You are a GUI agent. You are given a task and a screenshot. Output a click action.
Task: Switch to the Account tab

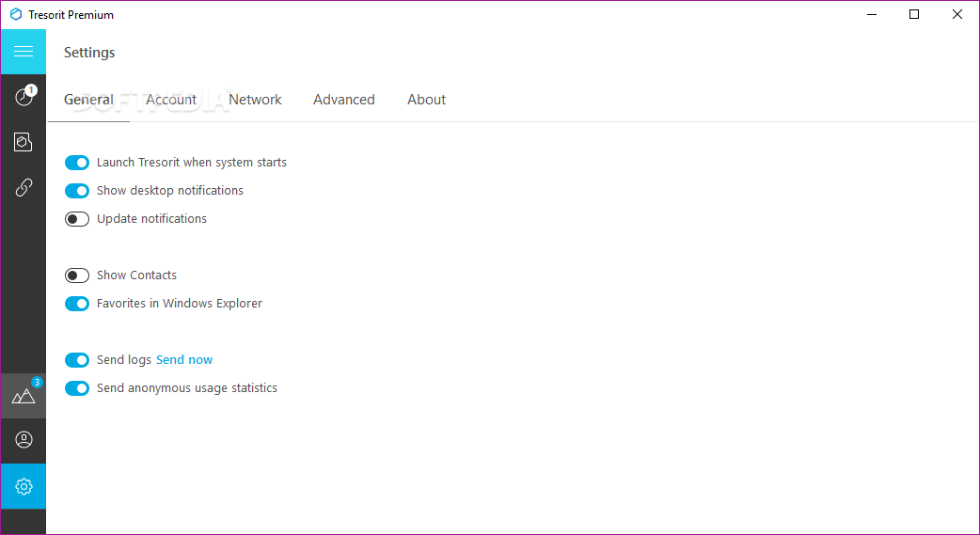click(171, 100)
